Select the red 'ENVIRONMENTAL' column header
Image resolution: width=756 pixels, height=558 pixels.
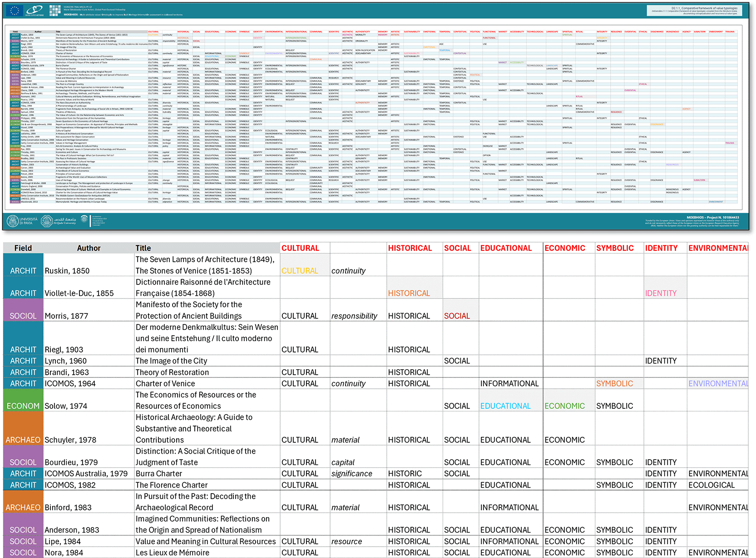718,248
